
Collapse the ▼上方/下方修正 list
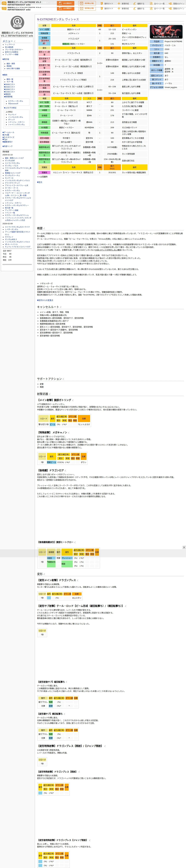(10, 108)
